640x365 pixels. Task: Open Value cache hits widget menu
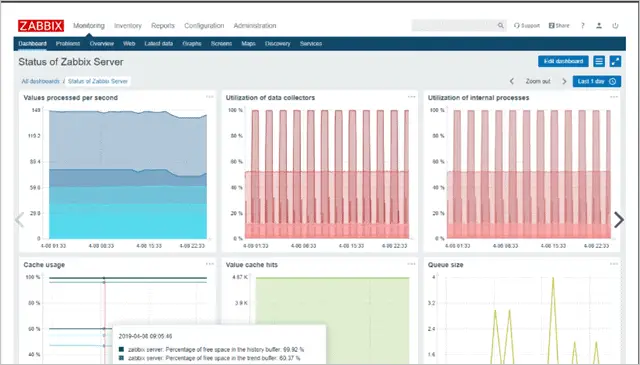pos(411,264)
